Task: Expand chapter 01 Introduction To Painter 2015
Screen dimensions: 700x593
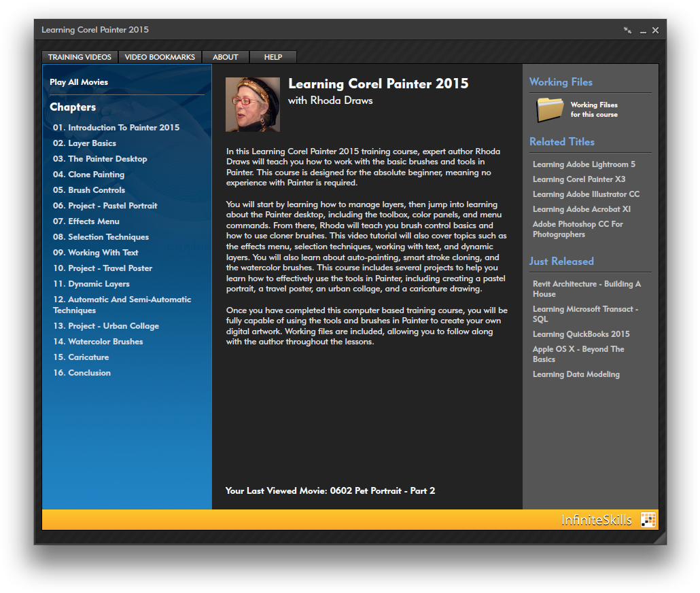Action: (x=116, y=128)
